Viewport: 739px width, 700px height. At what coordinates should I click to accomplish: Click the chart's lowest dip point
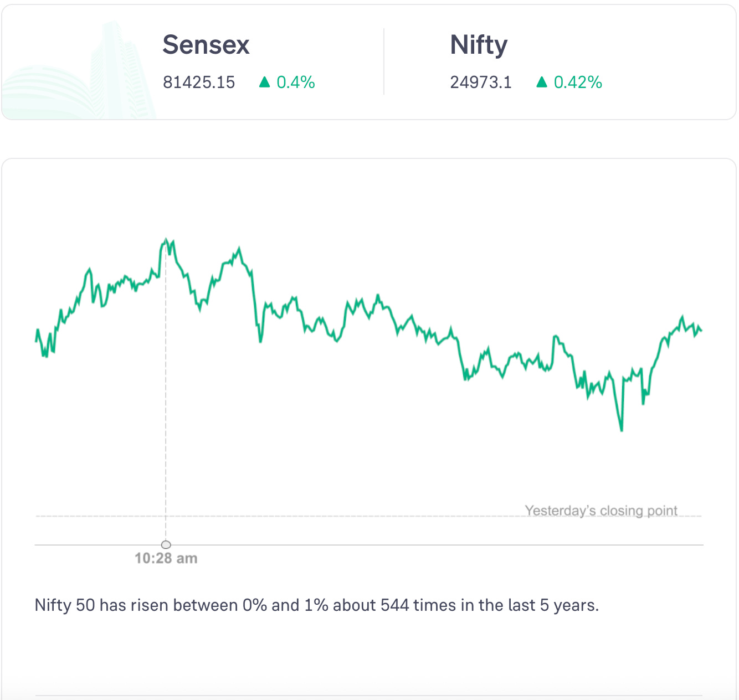622,430
